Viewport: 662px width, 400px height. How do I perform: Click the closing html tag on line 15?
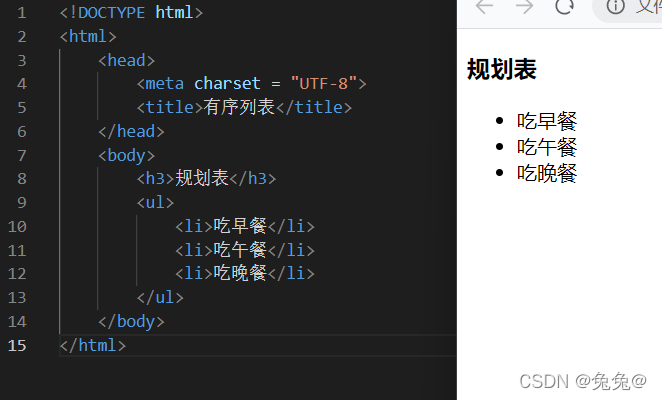93,345
